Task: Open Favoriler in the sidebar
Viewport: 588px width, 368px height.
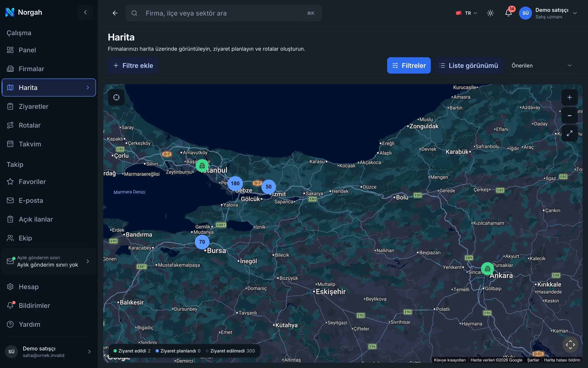Action: coord(49,182)
